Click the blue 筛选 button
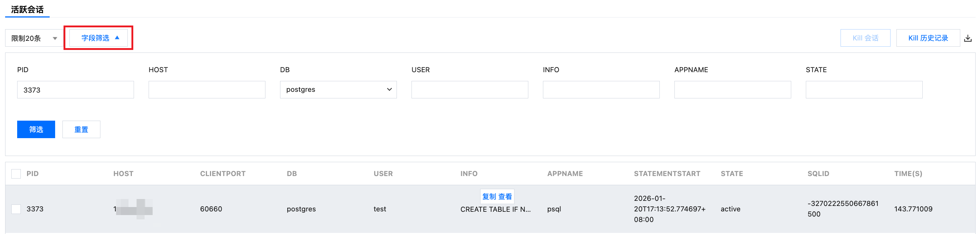Screen dimensions: 980x234 pos(36,129)
